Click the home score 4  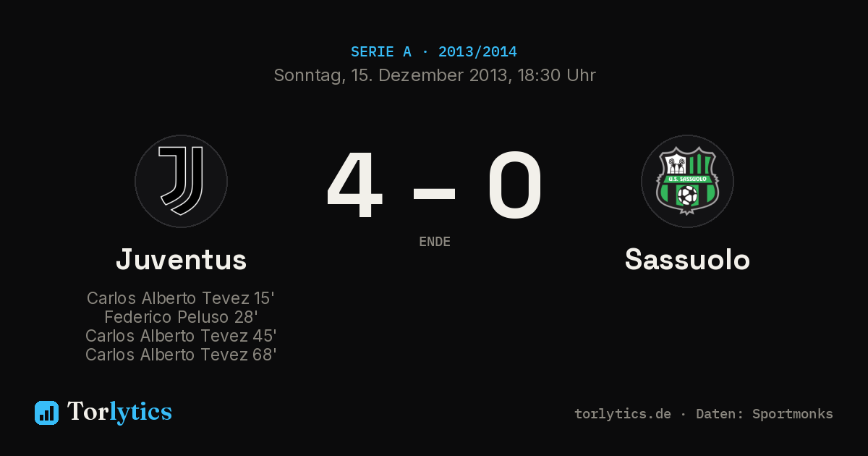[354, 185]
